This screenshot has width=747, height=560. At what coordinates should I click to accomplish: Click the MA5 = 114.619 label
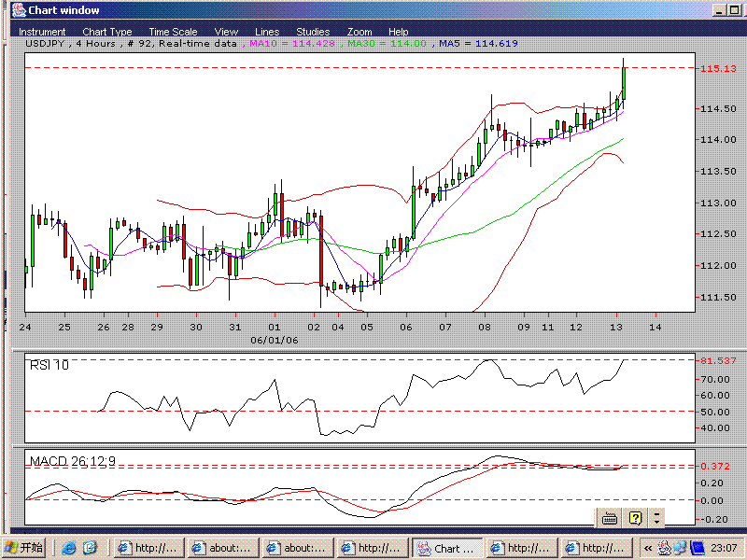(x=478, y=43)
